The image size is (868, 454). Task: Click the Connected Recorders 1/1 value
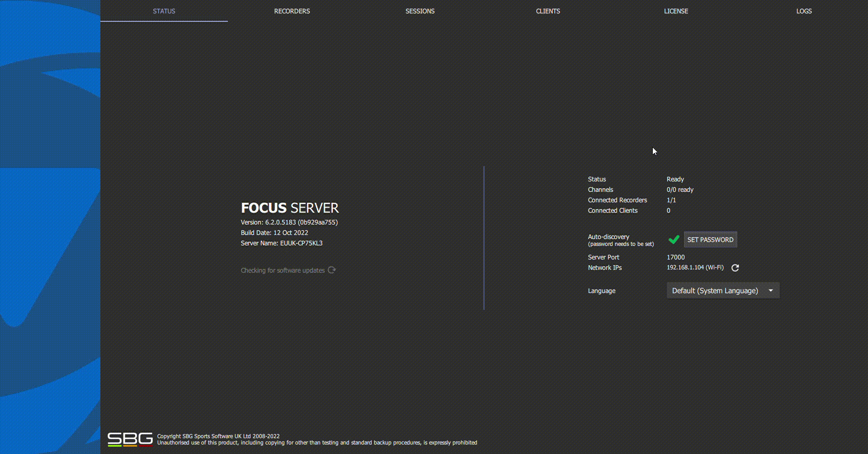(x=671, y=200)
